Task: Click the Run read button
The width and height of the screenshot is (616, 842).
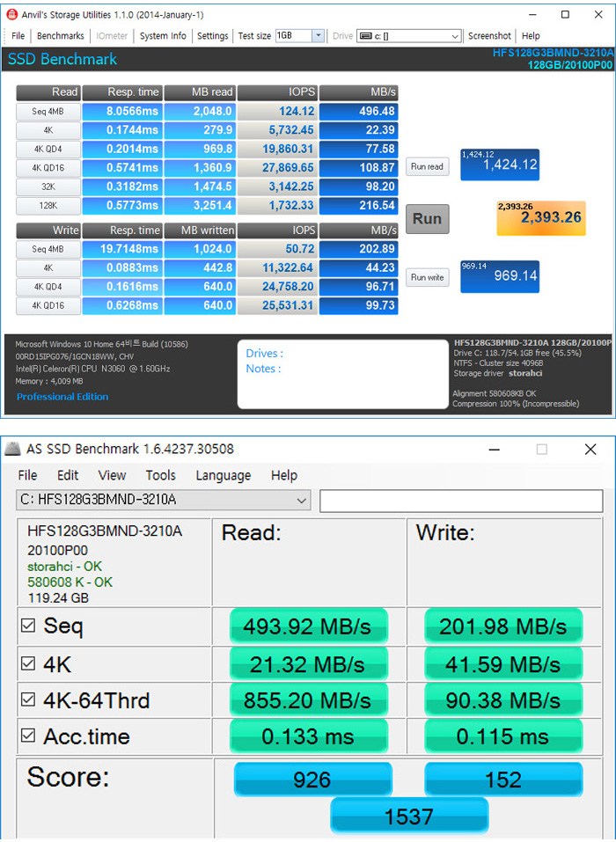Action: tap(427, 166)
